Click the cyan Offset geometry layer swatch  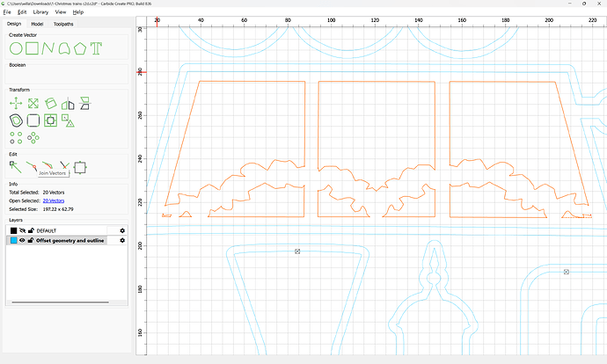click(x=12, y=240)
